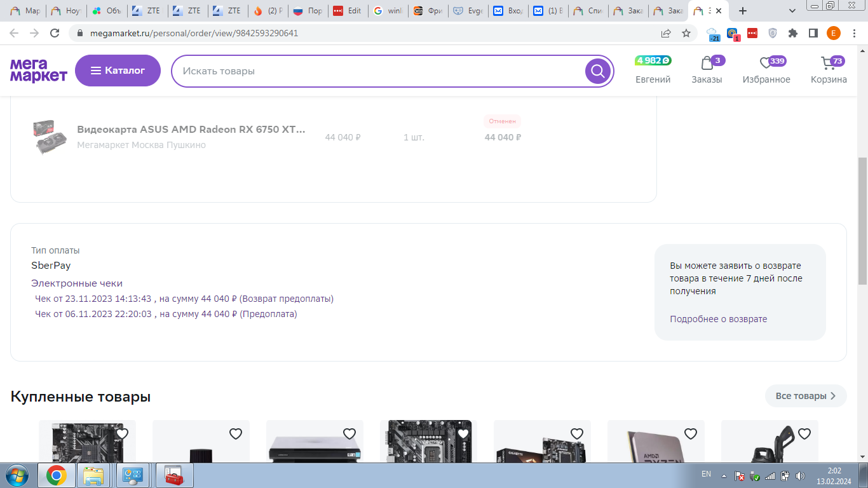The height and width of the screenshot is (488, 868).
Task: Open the orange E Chrome profile
Action: click(x=833, y=33)
